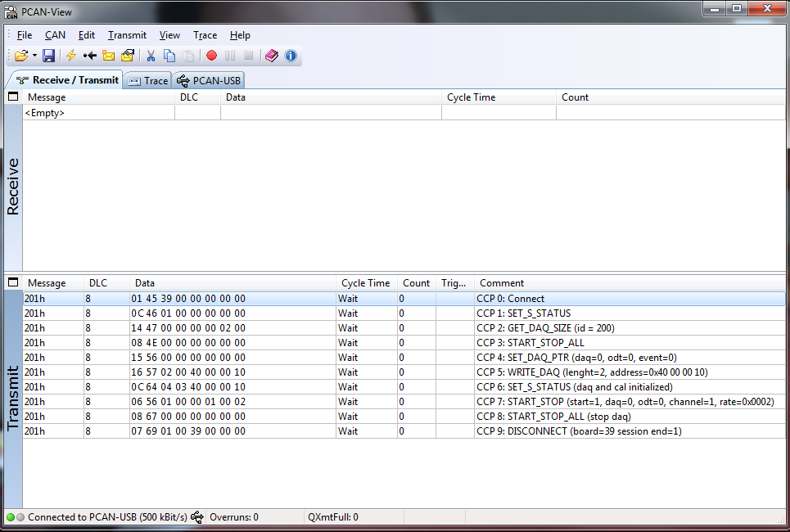
Task: Select the CCP 5: WRITE_DAQ row
Action: click(404, 372)
